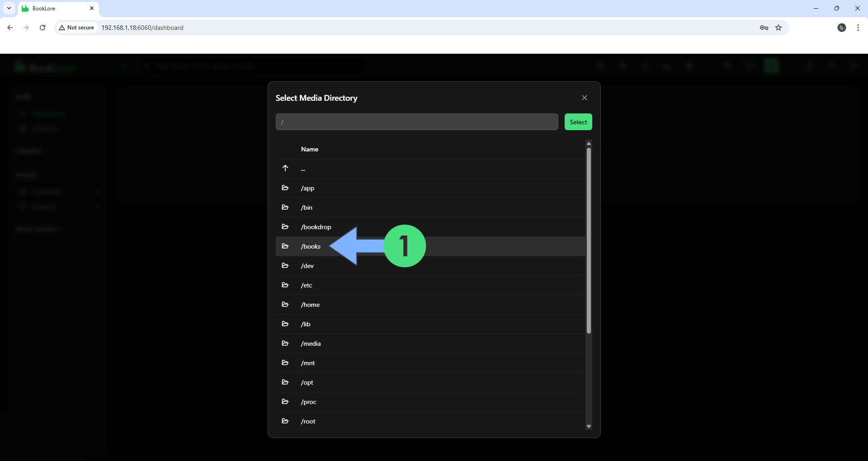Viewport: 868px width, 461px height.
Task: Choose the /mnt directory row
Action: tap(308, 363)
